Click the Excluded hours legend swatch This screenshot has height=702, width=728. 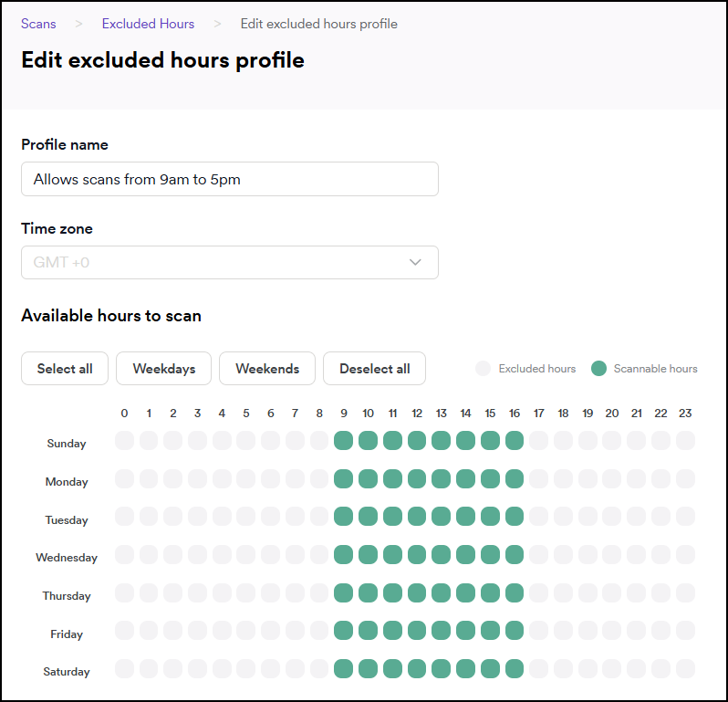tap(483, 369)
